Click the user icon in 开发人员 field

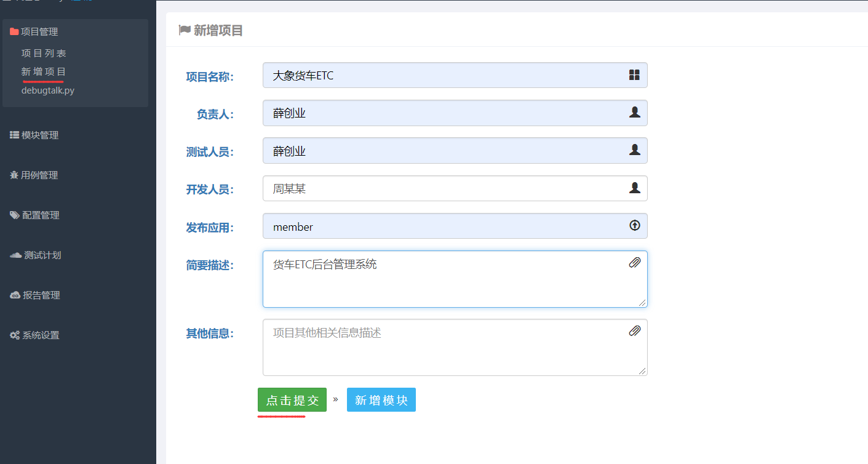[635, 188]
